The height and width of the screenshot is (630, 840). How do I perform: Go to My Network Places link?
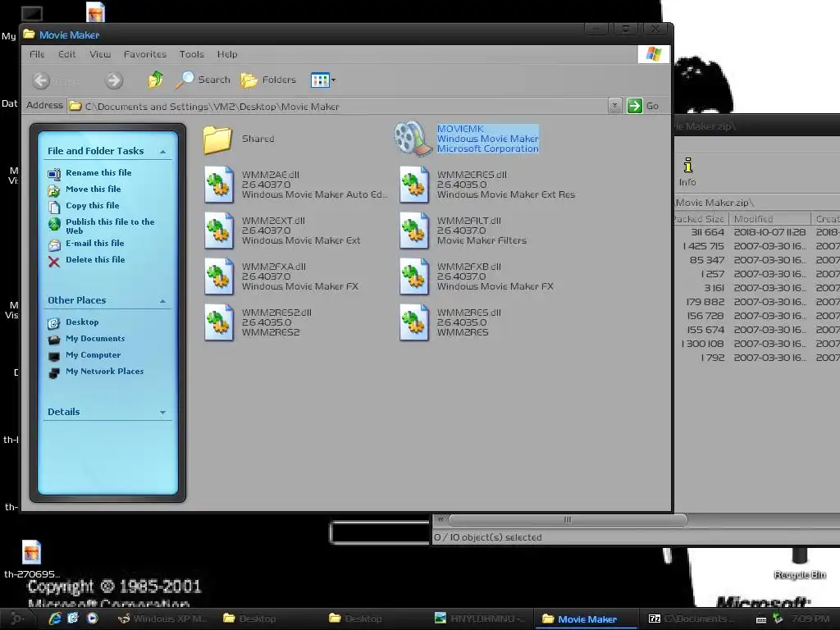pyautogui.click(x=104, y=372)
